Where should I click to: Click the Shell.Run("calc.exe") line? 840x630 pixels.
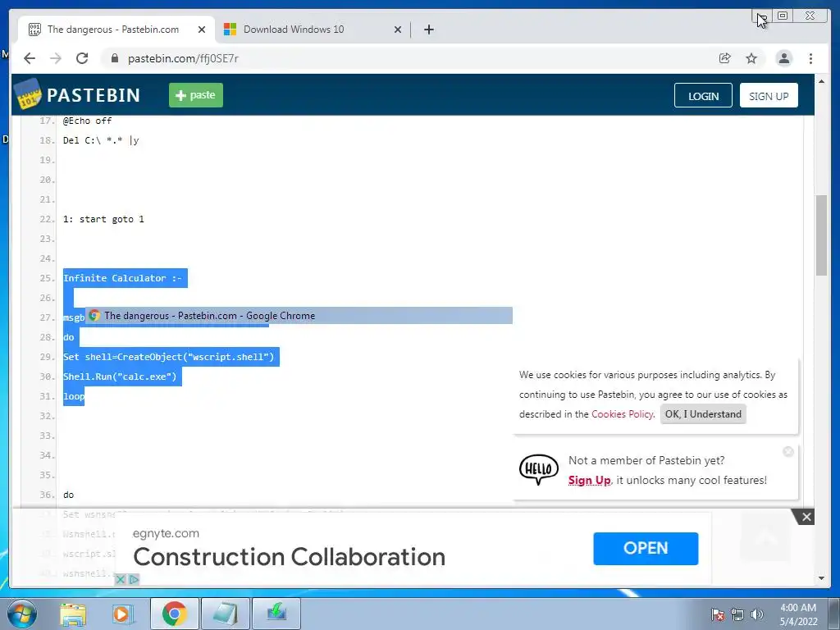click(120, 377)
